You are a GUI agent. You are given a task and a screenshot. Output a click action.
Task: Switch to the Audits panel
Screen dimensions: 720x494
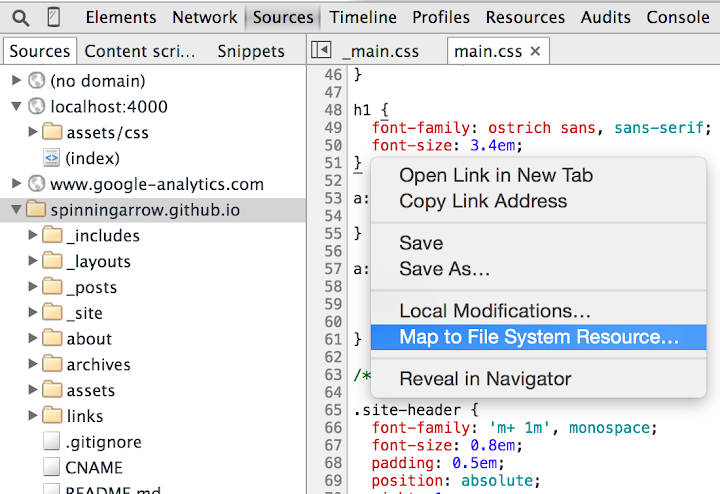606,17
